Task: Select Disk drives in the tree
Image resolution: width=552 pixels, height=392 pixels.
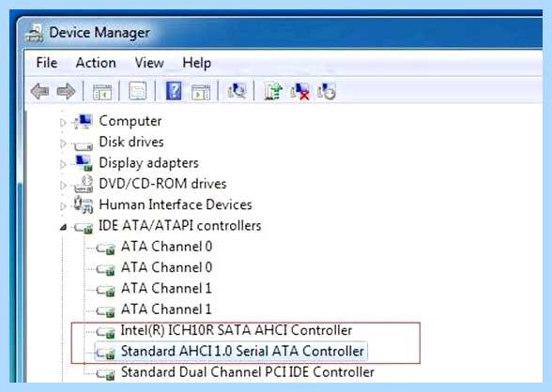Action: (x=131, y=142)
